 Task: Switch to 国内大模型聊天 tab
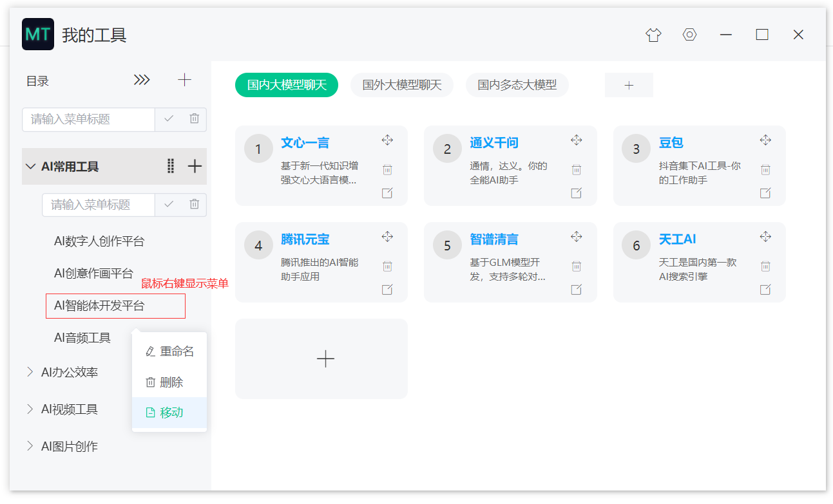(x=287, y=85)
